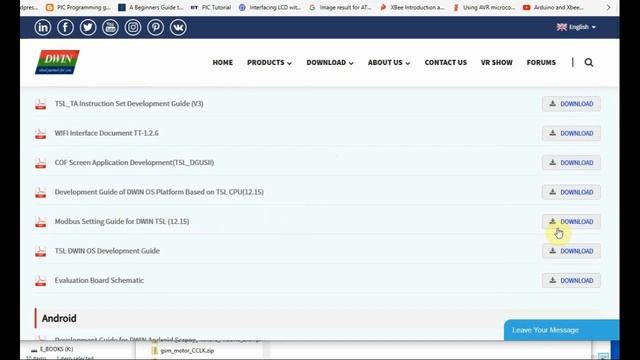
Task: Open the site search magnifier icon
Action: [589, 62]
